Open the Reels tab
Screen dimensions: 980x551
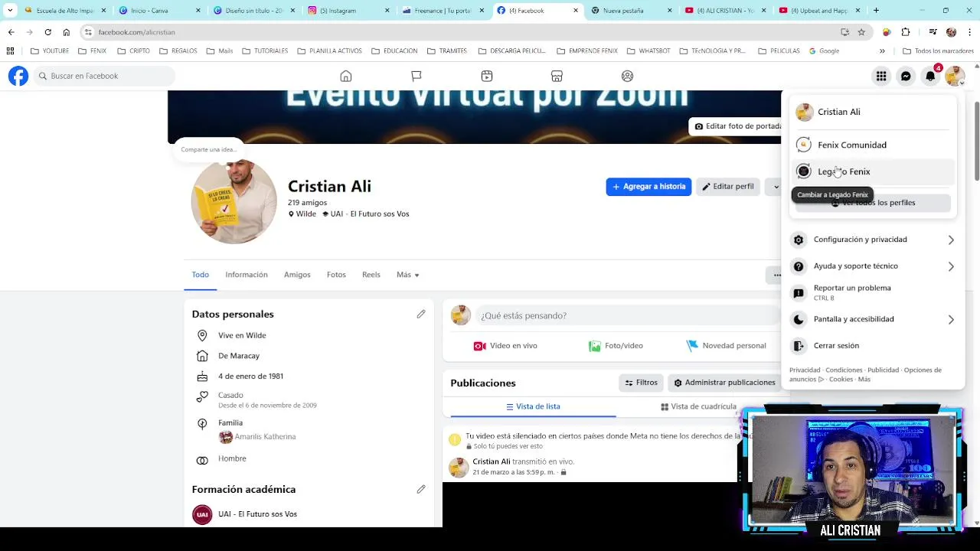click(x=371, y=275)
